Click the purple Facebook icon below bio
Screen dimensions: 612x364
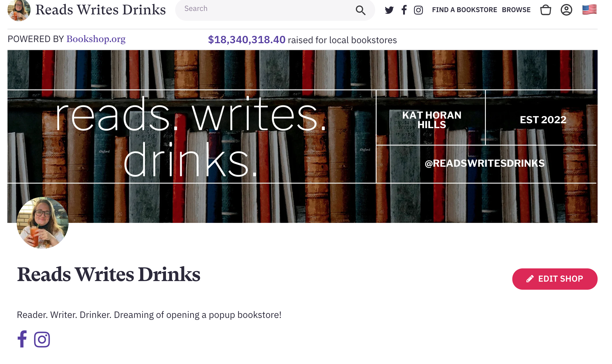click(x=22, y=339)
